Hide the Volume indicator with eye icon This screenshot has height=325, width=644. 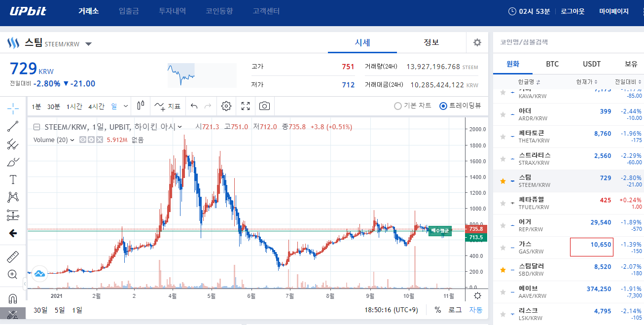point(83,140)
